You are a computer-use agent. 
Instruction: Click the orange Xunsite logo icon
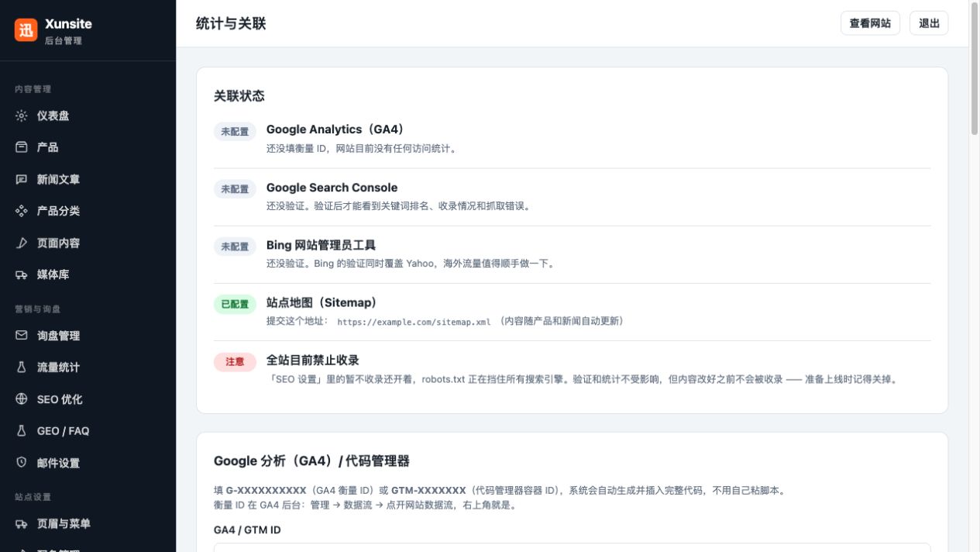click(26, 29)
